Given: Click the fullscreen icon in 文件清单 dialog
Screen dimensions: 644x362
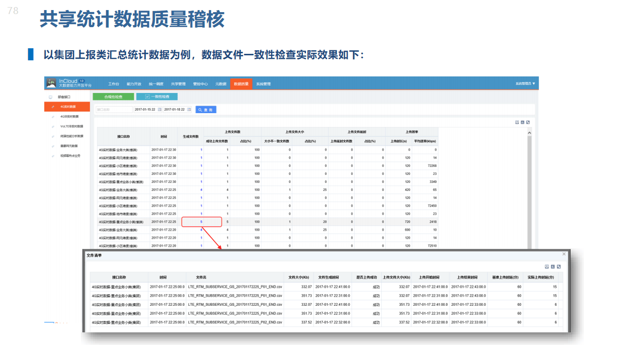Looking at the screenshot, I should [x=558, y=266].
